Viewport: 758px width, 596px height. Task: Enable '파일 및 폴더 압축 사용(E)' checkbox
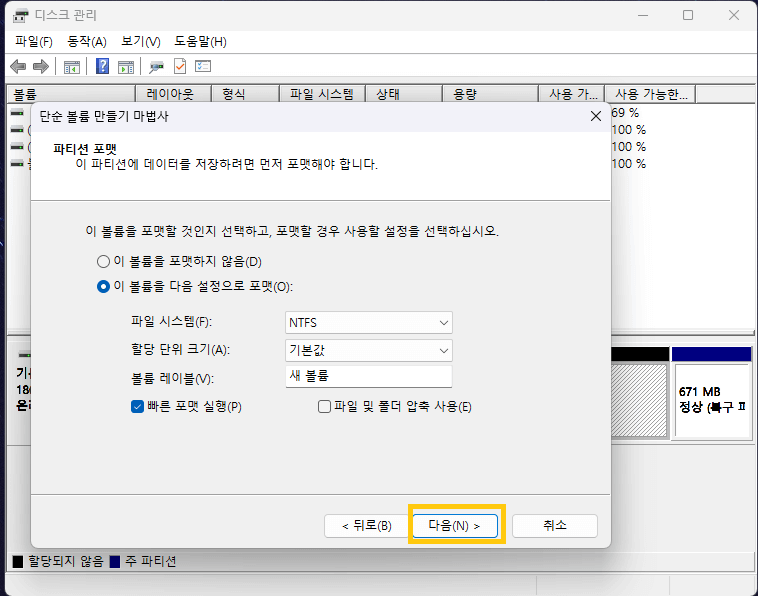(x=324, y=407)
